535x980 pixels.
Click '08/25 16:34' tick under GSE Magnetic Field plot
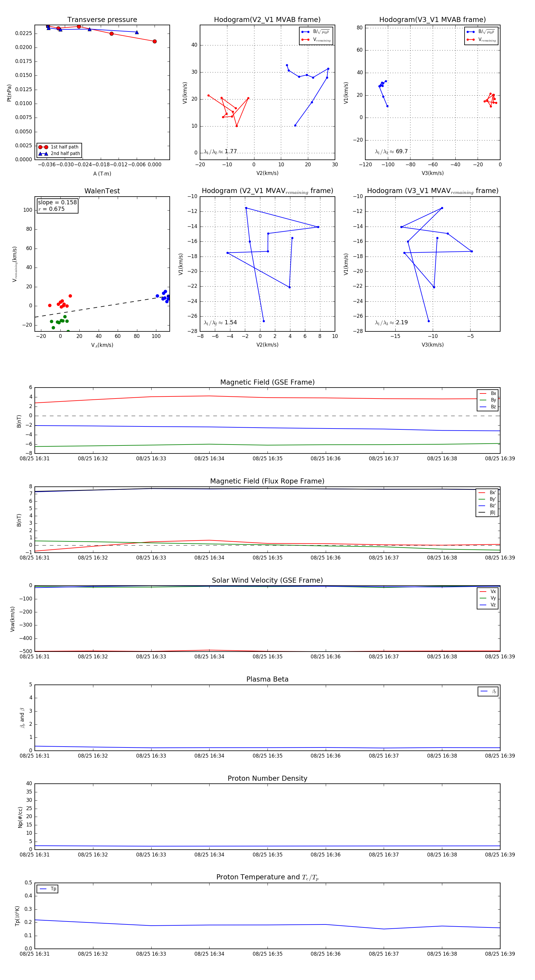click(x=209, y=459)
